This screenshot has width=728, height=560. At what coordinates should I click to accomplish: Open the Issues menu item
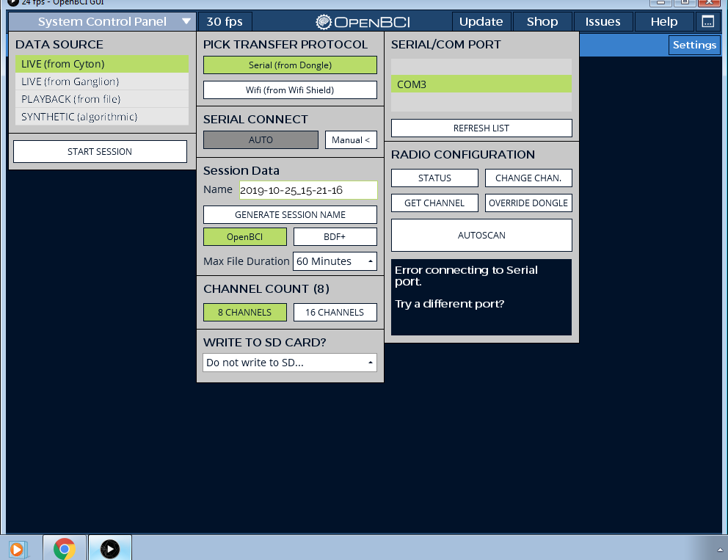[603, 22]
